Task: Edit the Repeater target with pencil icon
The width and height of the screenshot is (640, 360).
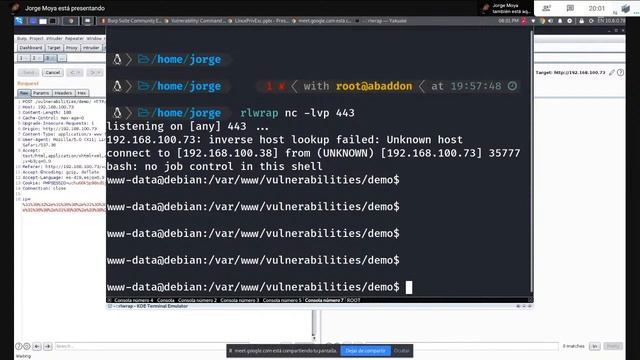Action: pyautogui.click(x=611, y=73)
